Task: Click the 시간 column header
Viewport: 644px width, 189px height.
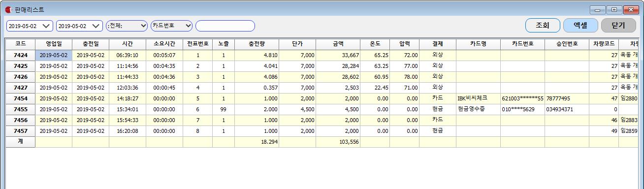Action: 128,44
